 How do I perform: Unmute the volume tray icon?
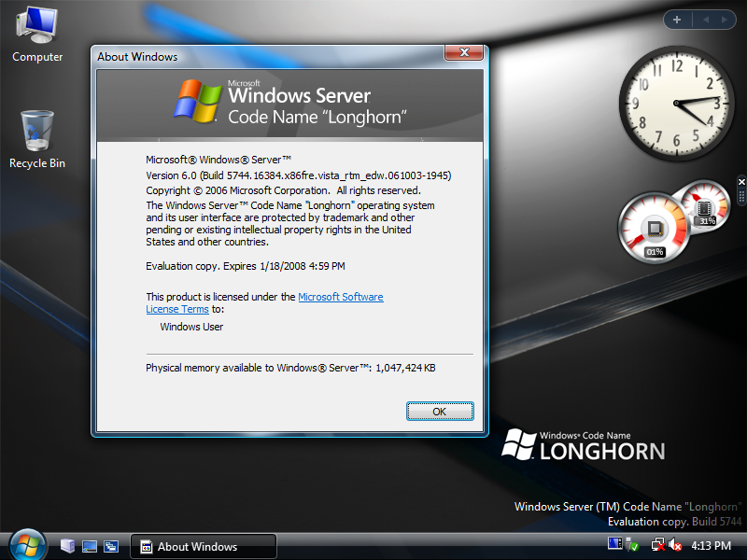click(x=675, y=544)
